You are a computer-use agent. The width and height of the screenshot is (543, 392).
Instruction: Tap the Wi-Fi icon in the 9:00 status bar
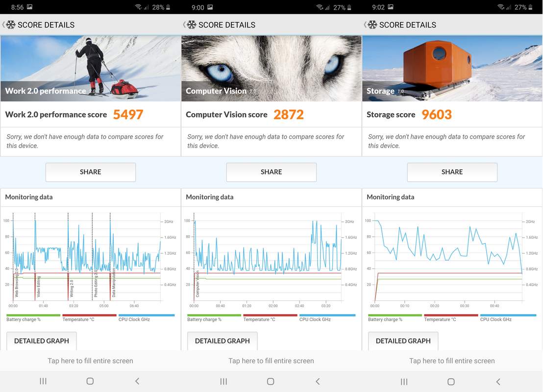320,7
